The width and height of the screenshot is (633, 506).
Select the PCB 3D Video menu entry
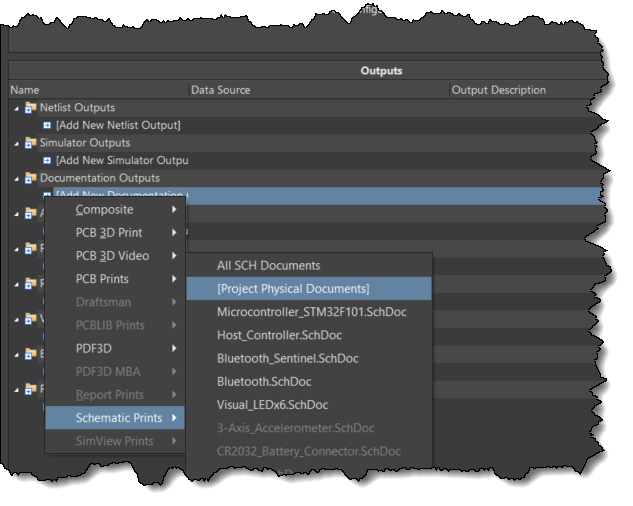pos(112,256)
